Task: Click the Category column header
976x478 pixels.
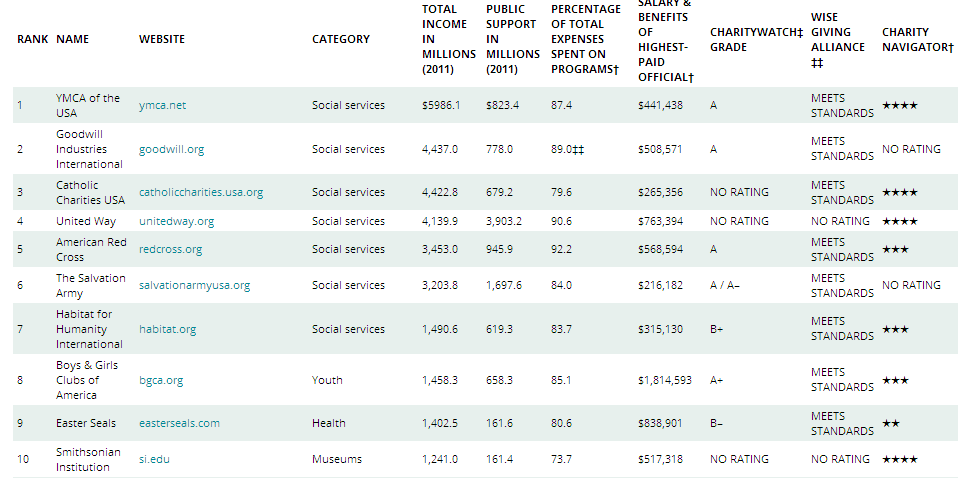Action: [340, 39]
